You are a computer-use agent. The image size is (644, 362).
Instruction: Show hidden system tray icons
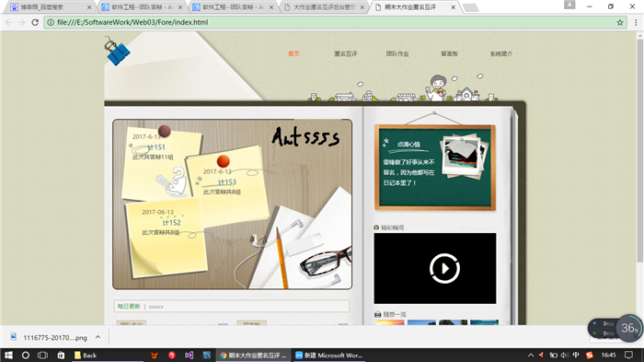click(531, 355)
